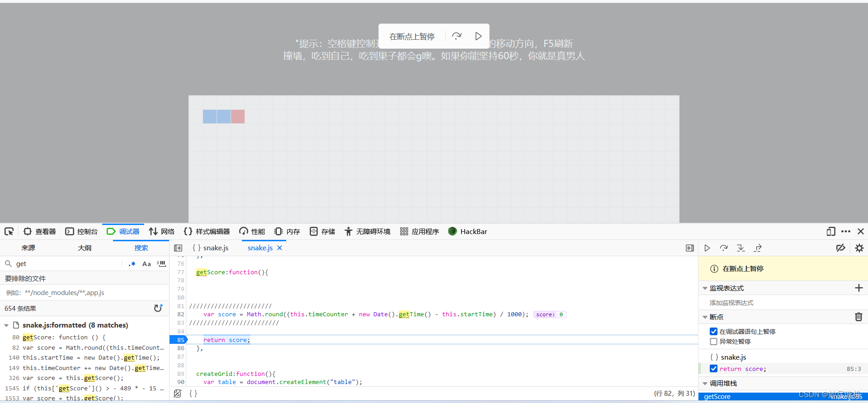Open the 应用程序 application tab
Screen dimensions: 868x403
(x=420, y=232)
